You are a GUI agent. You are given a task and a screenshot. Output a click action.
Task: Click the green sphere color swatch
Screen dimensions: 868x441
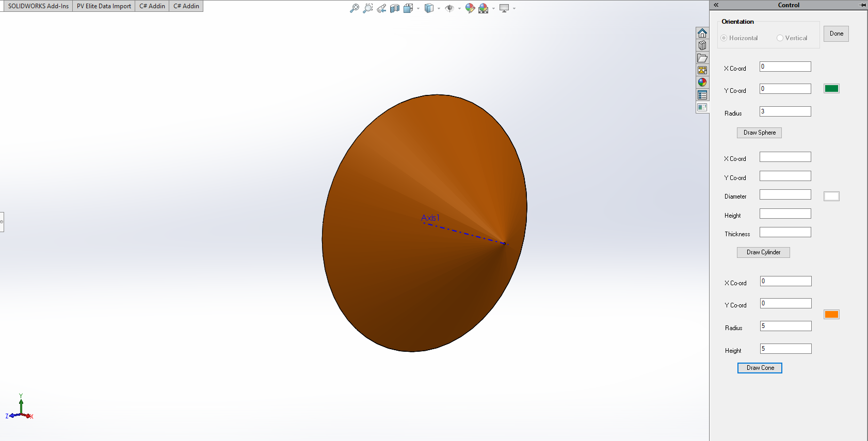click(831, 89)
